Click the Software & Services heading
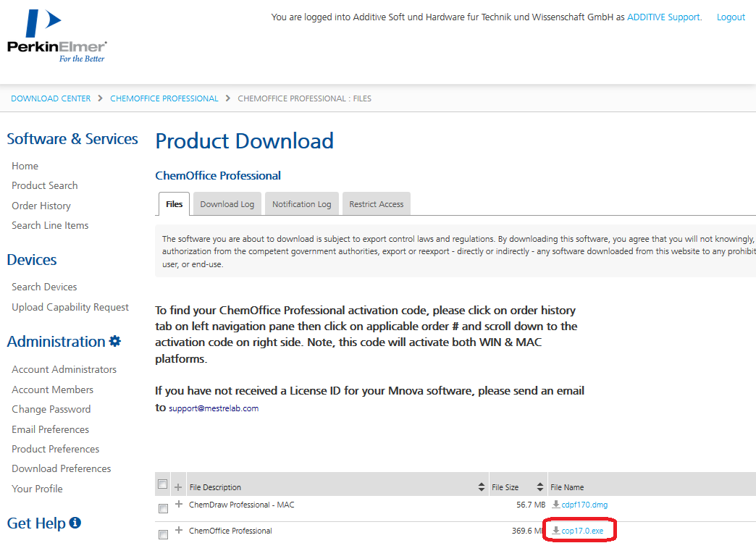Screen dimensions: 756x543 [x=72, y=139]
